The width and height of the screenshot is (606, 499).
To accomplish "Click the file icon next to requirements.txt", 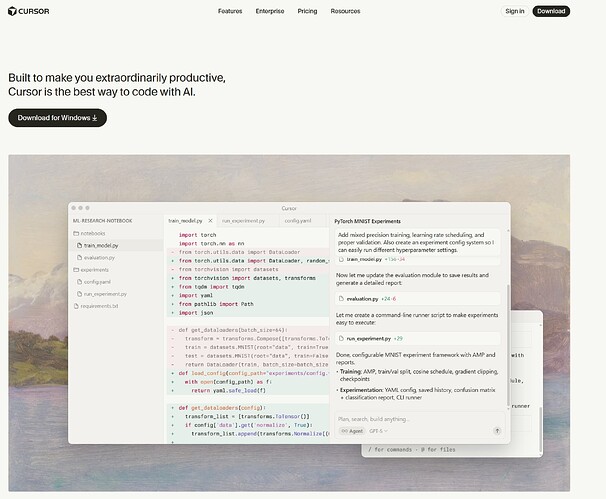I will [x=76, y=306].
